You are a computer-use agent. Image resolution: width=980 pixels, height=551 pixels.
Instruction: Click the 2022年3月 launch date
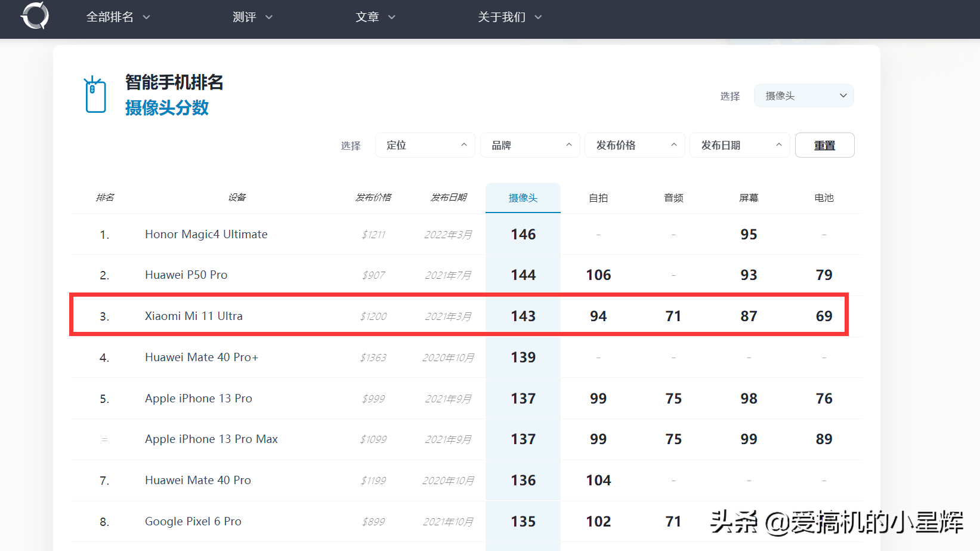(448, 235)
